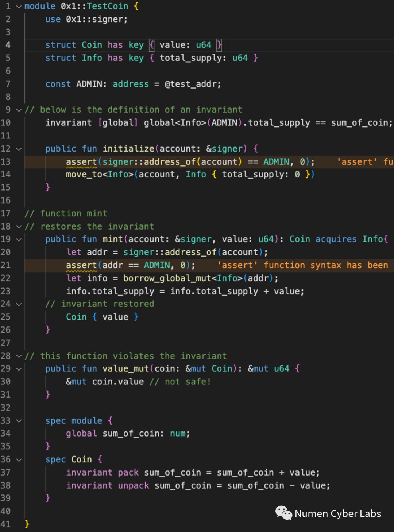Click the closing yellow brace on line 41
This screenshot has width=394, height=532.
pos(27,524)
